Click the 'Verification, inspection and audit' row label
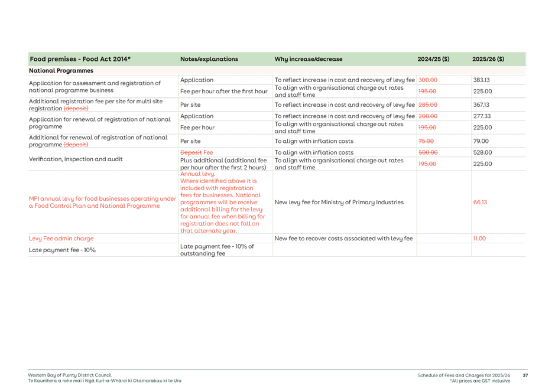Image resolution: width=555 pixels, height=392 pixels. pyautogui.click(x=76, y=159)
